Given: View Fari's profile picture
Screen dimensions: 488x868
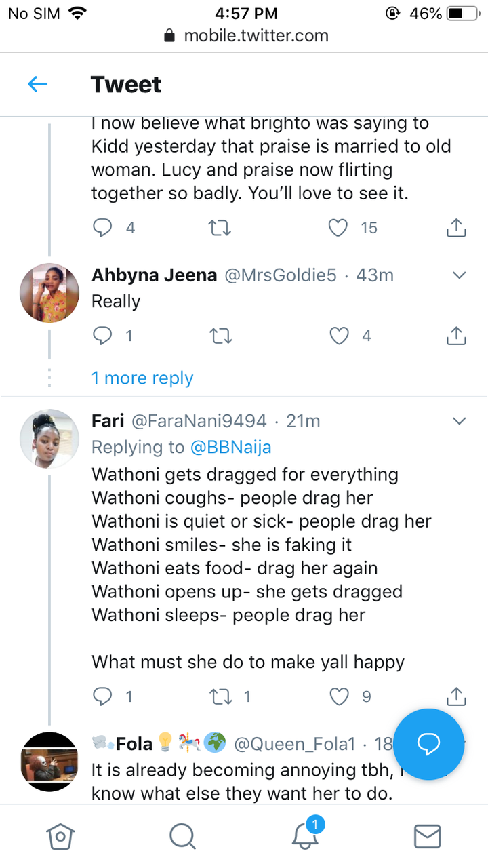Looking at the screenshot, I should tap(49, 438).
